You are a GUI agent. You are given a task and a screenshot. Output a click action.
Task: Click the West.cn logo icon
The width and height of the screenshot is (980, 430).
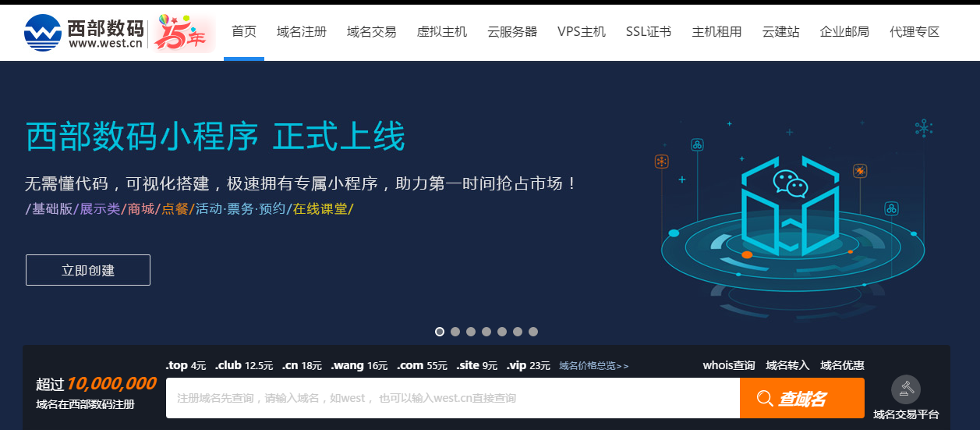(x=43, y=32)
